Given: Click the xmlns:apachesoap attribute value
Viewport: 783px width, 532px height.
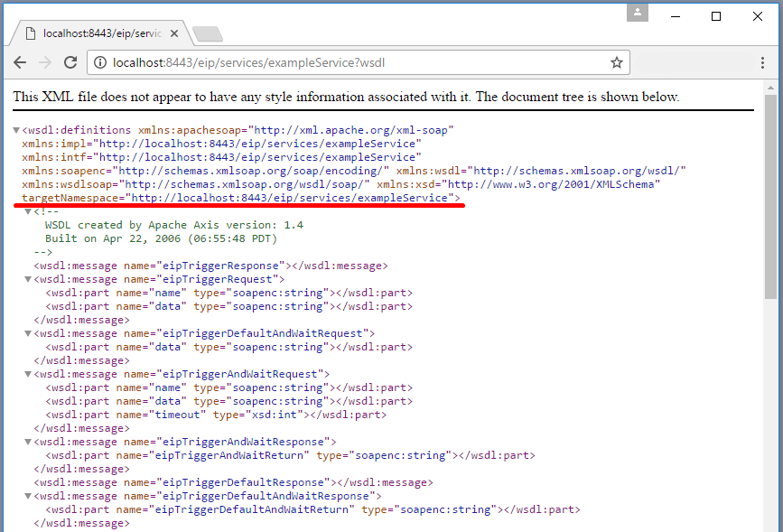Looking at the screenshot, I should pyautogui.click(x=351, y=130).
